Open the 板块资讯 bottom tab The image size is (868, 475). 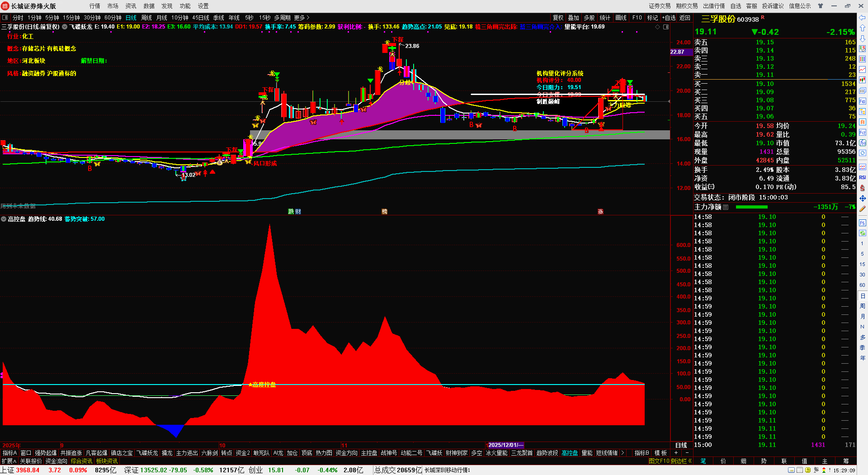pos(107,461)
